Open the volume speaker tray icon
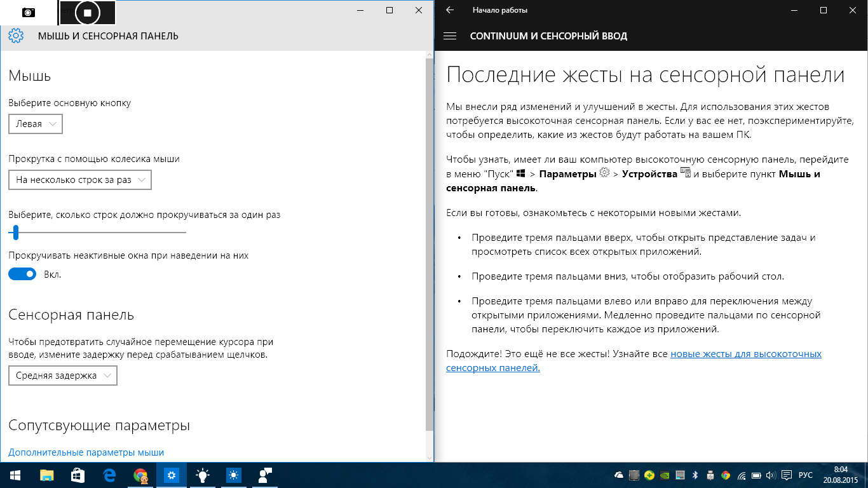 click(771, 475)
